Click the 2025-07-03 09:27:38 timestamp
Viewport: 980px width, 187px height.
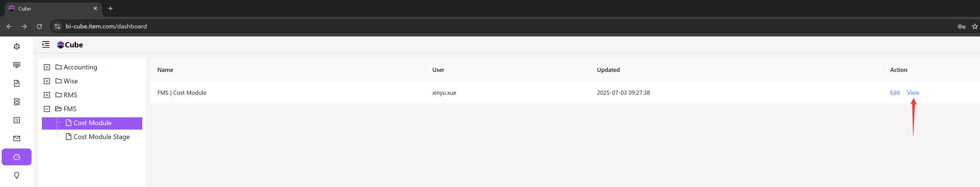pos(623,93)
